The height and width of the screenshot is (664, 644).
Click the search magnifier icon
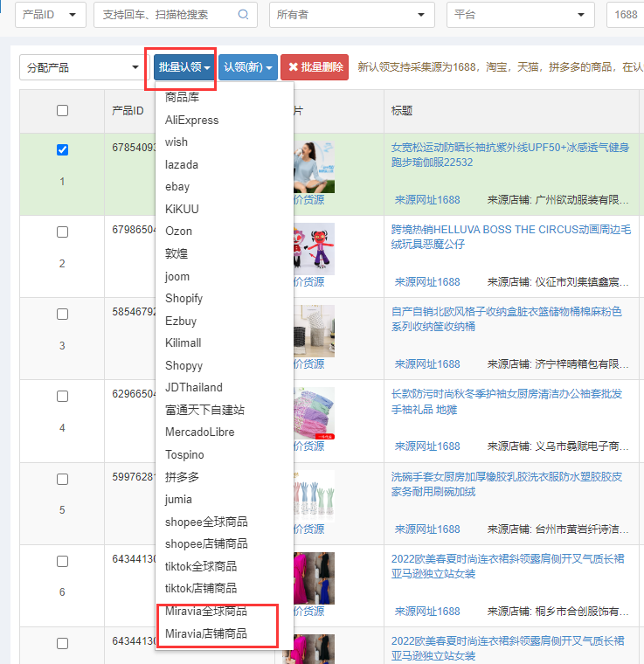pyautogui.click(x=243, y=15)
